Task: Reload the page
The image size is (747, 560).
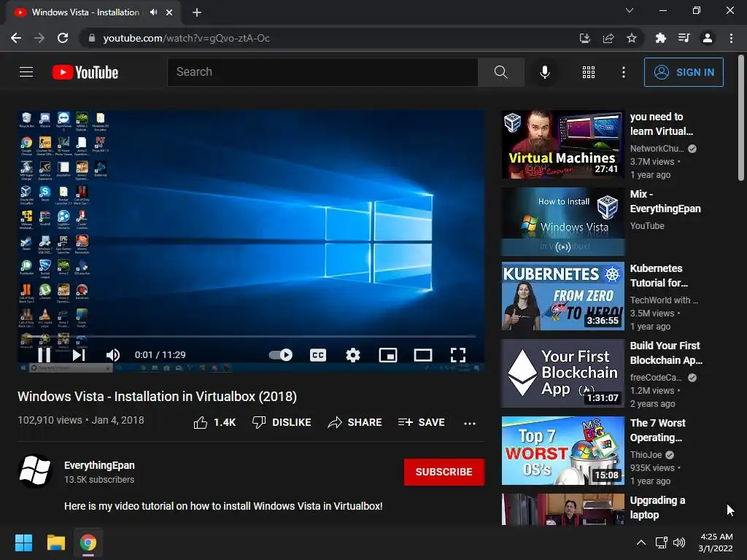Action: (63, 38)
